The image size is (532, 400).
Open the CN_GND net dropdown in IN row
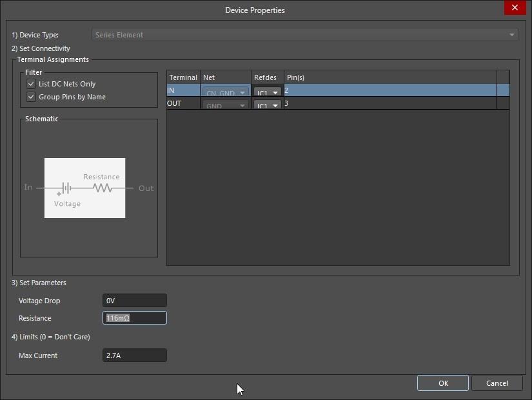point(225,92)
